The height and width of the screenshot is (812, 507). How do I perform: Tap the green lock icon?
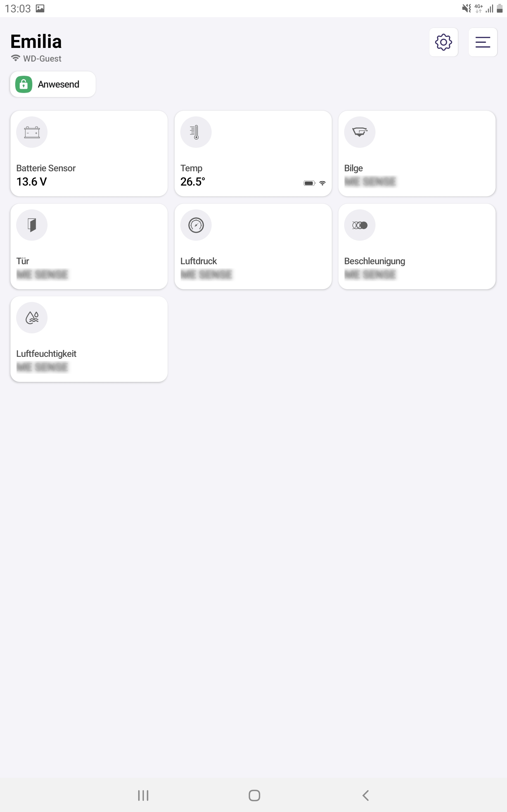pos(24,84)
